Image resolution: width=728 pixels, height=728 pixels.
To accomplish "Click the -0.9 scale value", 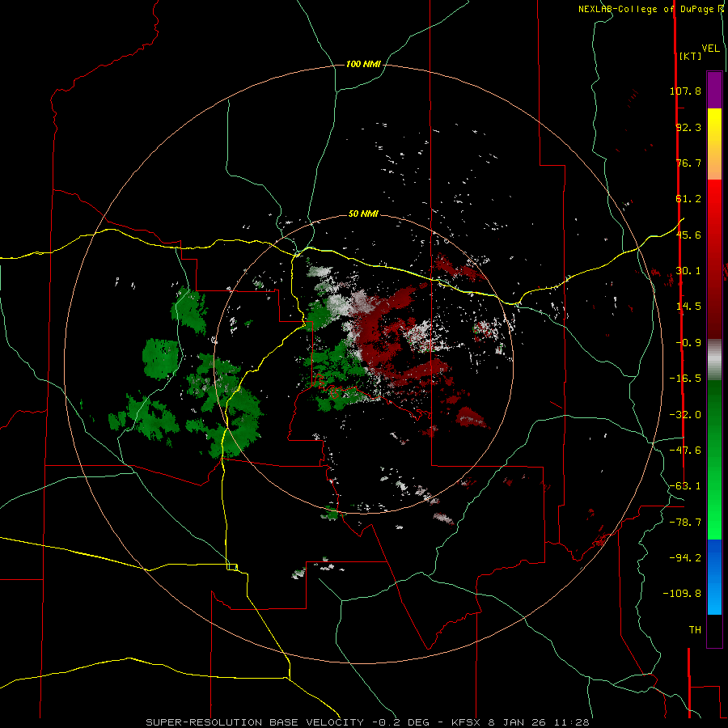I will pyautogui.click(x=688, y=343).
